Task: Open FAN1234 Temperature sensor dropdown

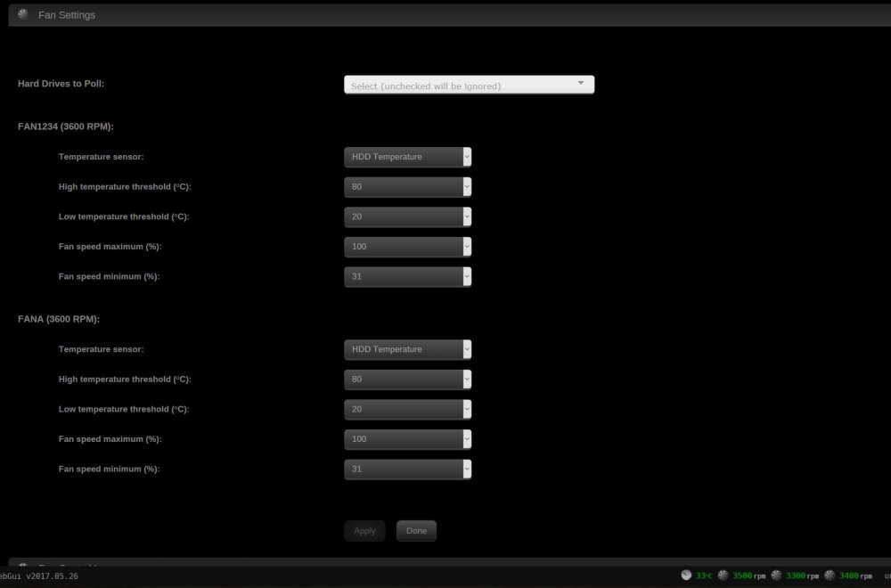Action: (407, 157)
